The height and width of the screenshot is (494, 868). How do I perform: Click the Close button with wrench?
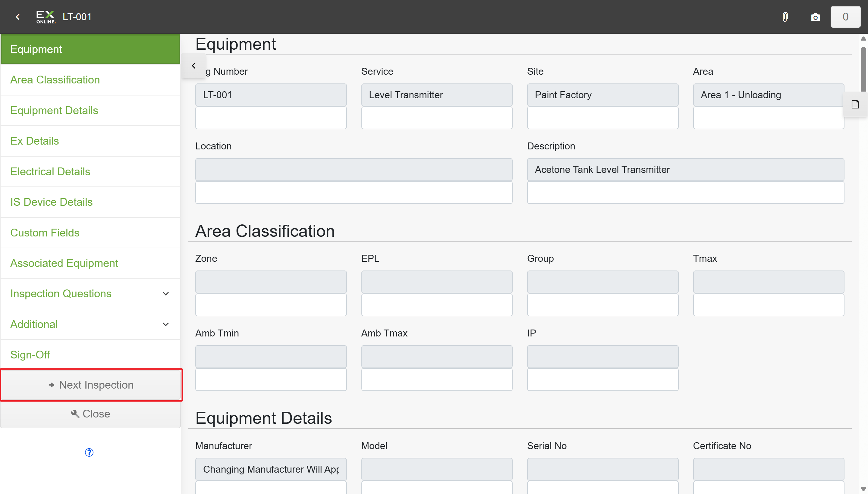click(x=90, y=414)
